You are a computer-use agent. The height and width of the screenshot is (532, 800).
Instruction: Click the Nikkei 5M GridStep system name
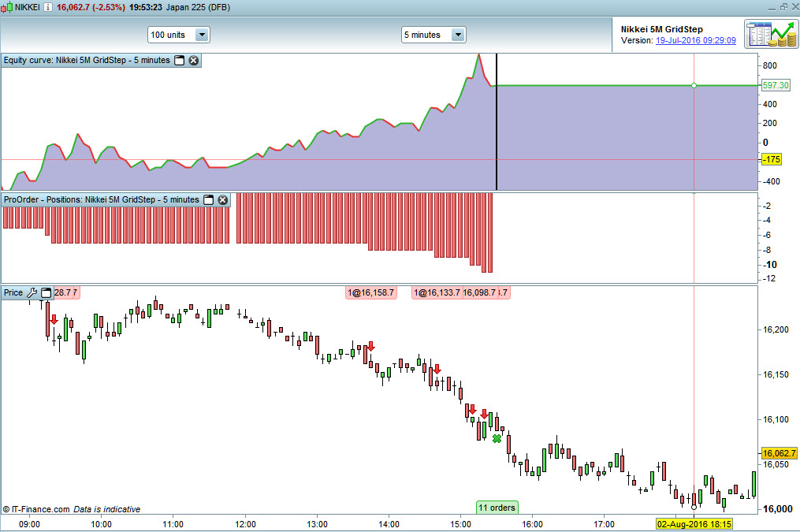point(662,30)
